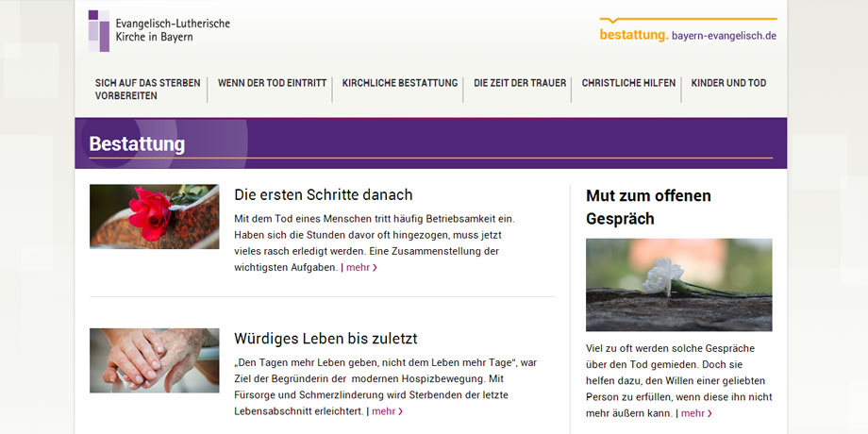
Task: Select 'Wenn der Tod eintritt' menu item
Action: coord(272,83)
